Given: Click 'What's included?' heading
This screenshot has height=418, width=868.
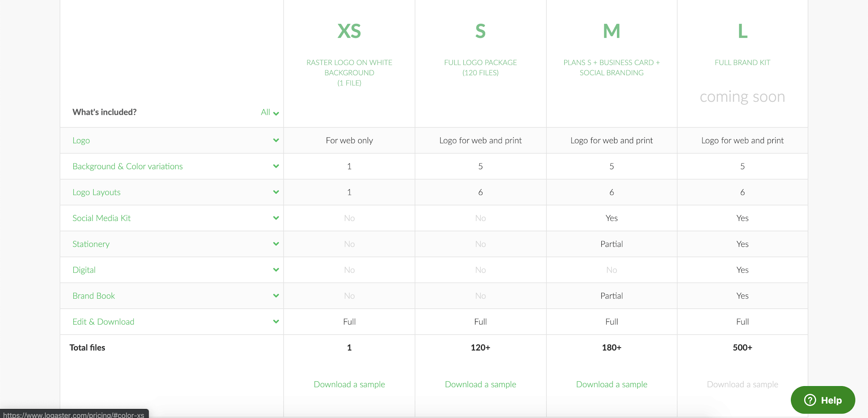Looking at the screenshot, I should point(105,112).
